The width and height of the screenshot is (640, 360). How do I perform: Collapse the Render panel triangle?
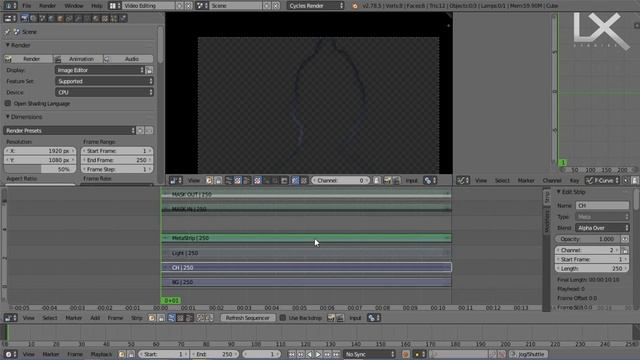pyautogui.click(x=7, y=45)
